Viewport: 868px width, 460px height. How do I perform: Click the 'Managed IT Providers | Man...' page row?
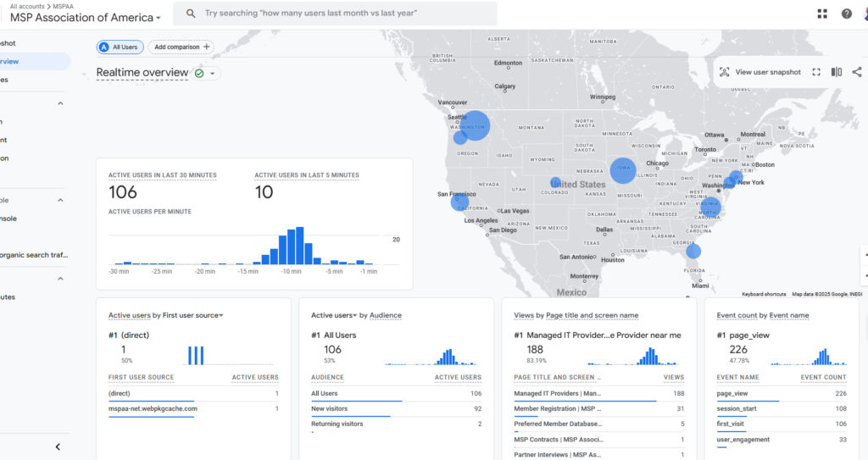click(x=599, y=394)
